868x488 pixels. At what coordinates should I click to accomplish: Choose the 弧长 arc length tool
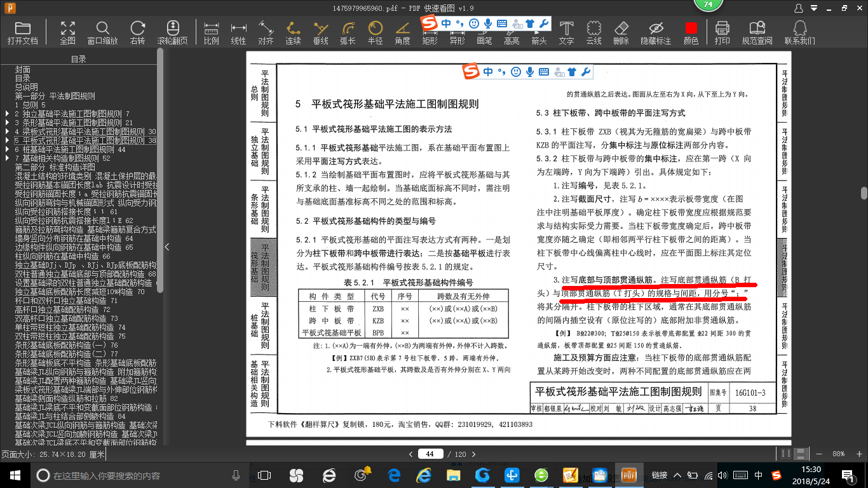[x=348, y=32]
